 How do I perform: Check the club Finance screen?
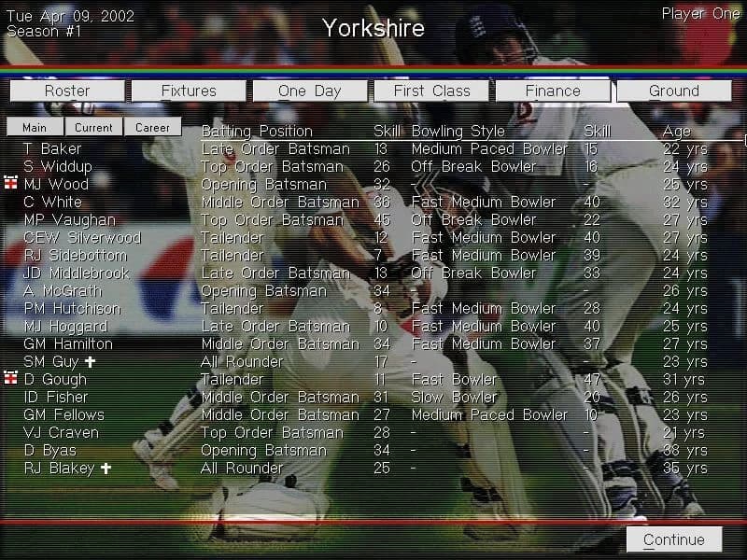click(x=552, y=91)
